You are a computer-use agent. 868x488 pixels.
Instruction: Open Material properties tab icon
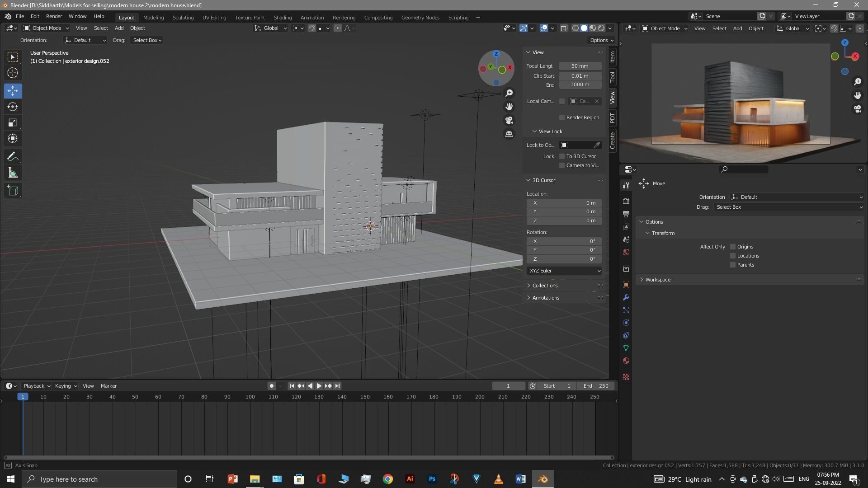coord(626,361)
